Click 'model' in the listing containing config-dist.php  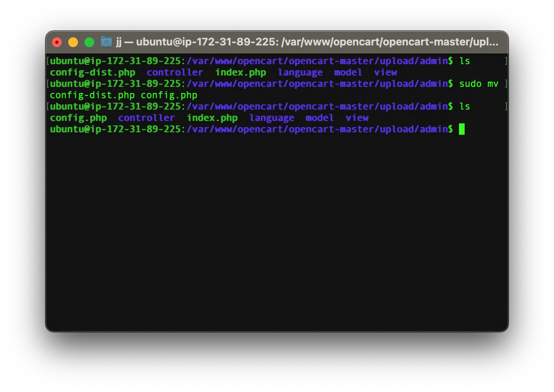[348, 72]
